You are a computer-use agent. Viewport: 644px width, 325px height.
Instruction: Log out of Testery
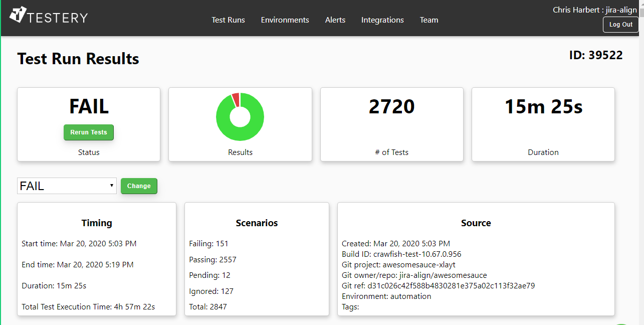pos(620,24)
